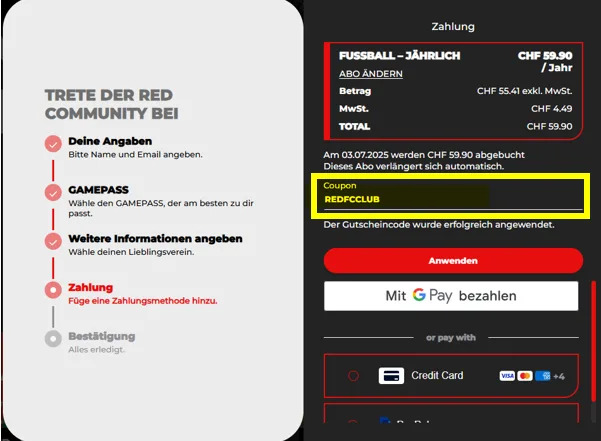Click the Deine Angaben step title
The image size is (601, 441).
click(110, 141)
